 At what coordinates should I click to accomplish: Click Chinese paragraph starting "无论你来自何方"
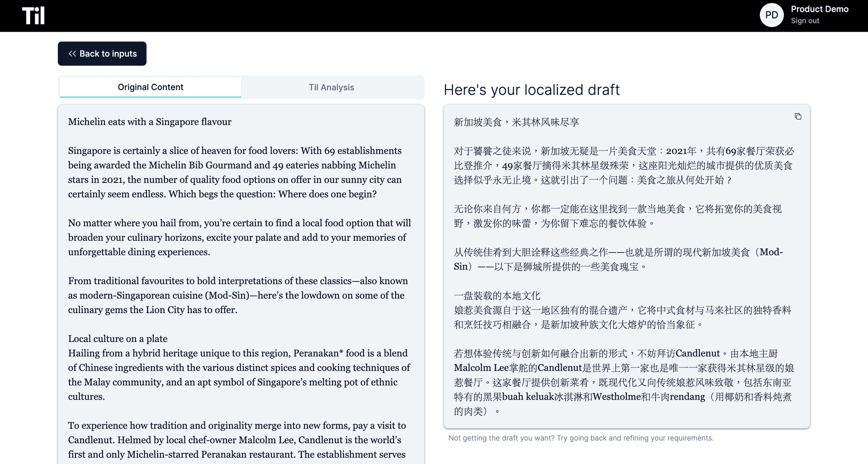pyautogui.click(x=618, y=216)
